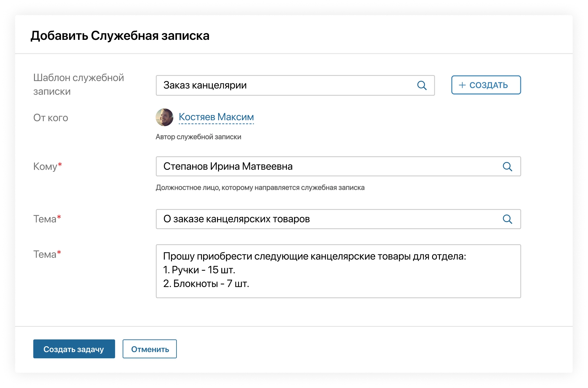This screenshot has height=388, width=588.
Task: Click Костяев Максим's profile photo
Action: coord(165,118)
